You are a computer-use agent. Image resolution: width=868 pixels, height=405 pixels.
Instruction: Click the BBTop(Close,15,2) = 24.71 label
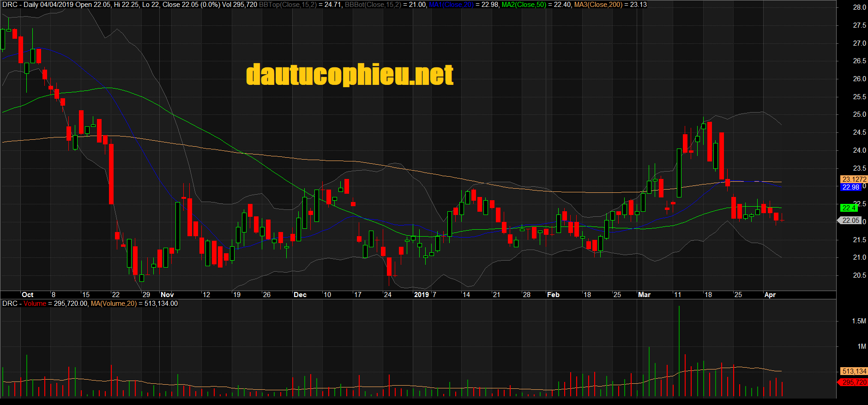(301, 5)
